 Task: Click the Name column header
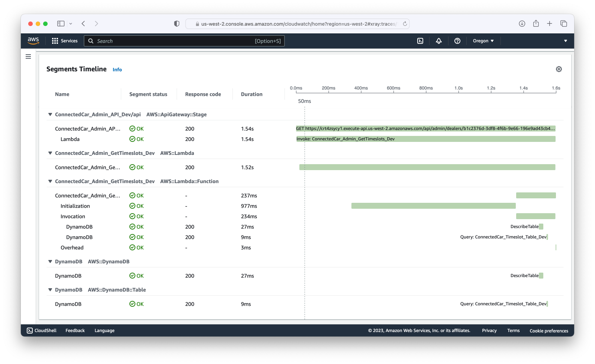click(62, 94)
